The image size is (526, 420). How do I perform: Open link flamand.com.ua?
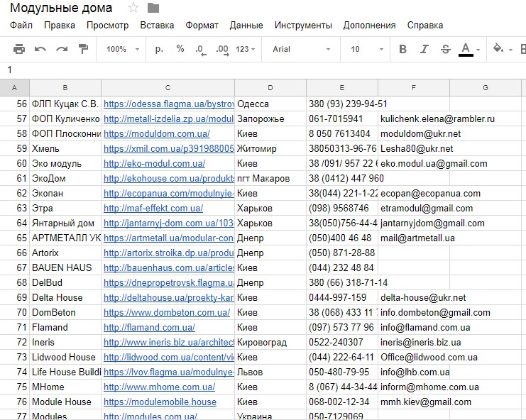click(x=149, y=328)
